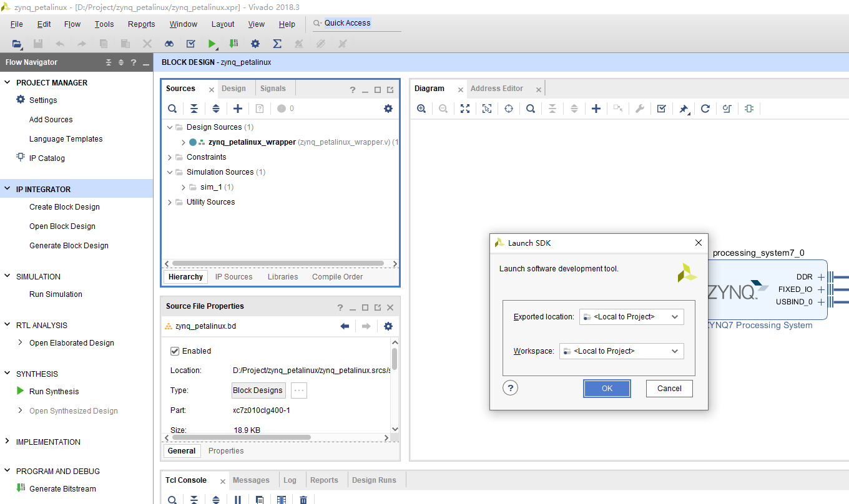Image resolution: width=849 pixels, height=504 pixels.
Task: Click the checkmark validate icon in main toolbar
Action: pos(191,44)
